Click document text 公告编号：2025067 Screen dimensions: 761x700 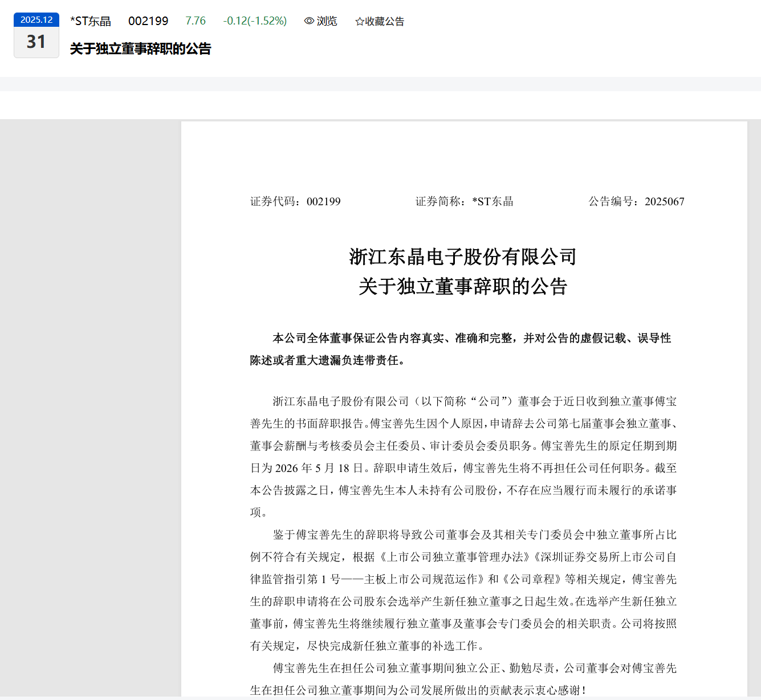click(636, 201)
